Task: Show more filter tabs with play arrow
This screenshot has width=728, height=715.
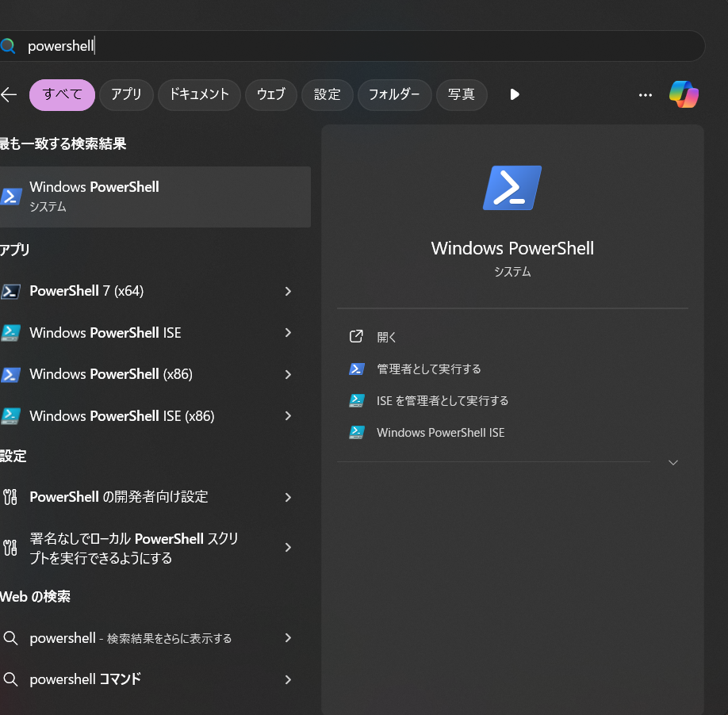Action: [x=514, y=94]
